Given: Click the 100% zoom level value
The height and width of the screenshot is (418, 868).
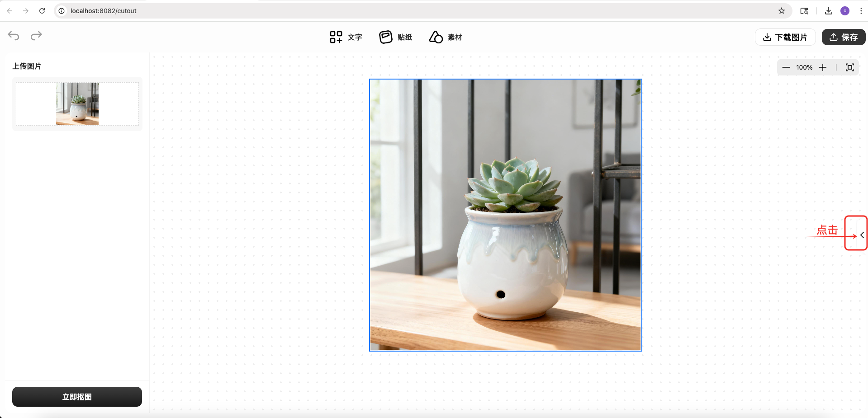Looking at the screenshot, I should (x=804, y=67).
